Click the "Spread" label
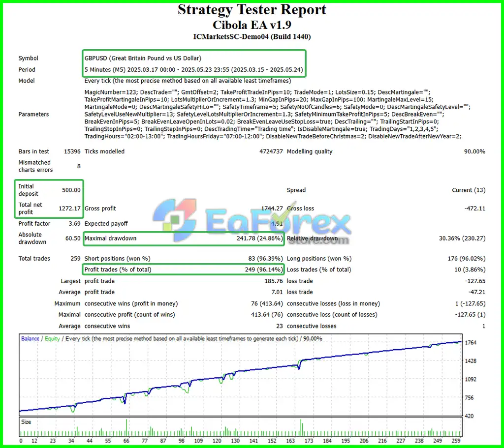The image size is (504, 448). click(296, 190)
